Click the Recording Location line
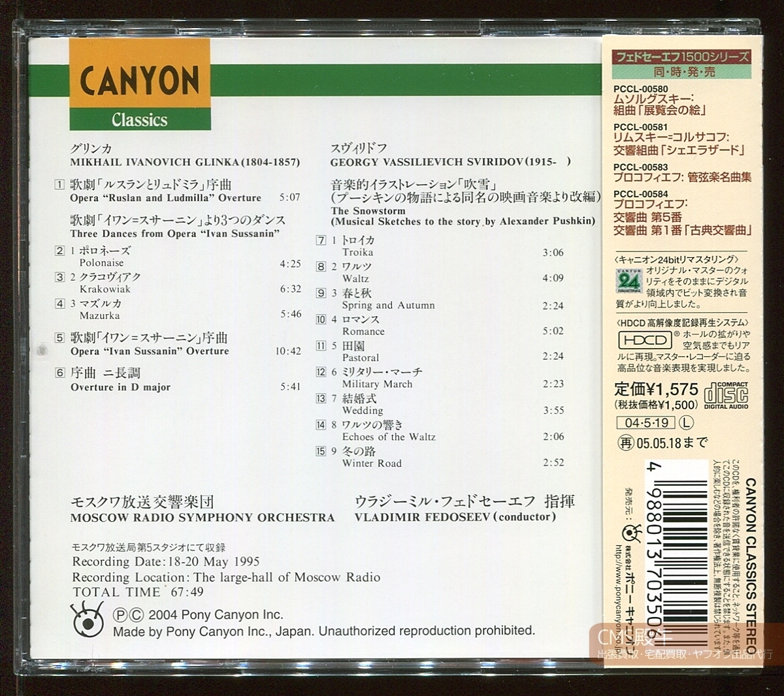This screenshot has width=784, height=696. pyautogui.click(x=226, y=577)
